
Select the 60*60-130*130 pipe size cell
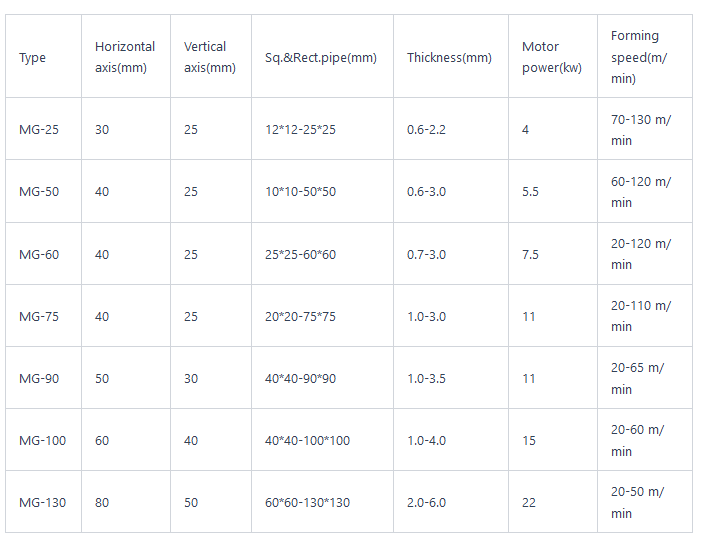point(307,503)
